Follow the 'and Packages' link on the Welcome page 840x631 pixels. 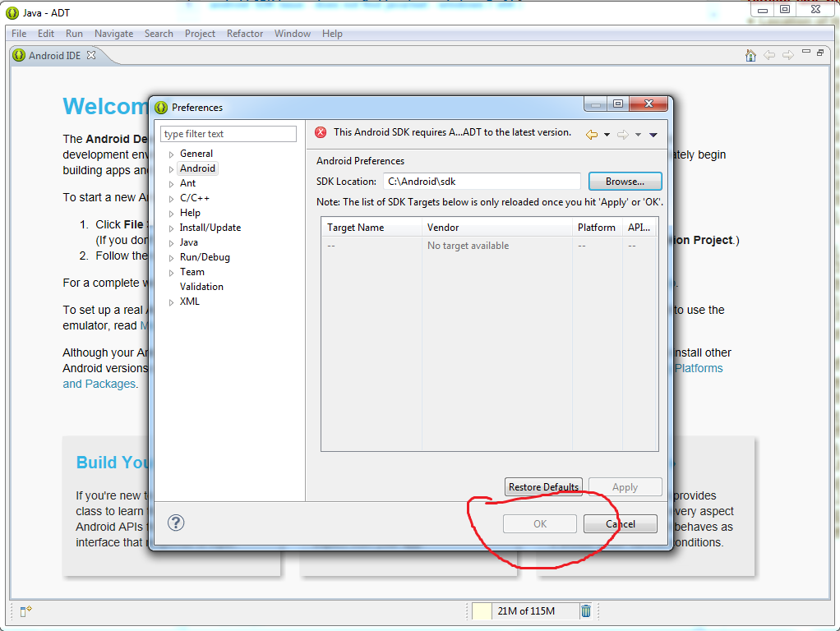(99, 384)
